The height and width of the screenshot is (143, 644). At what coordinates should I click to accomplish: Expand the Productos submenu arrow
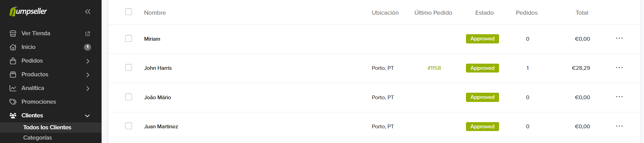coord(88,75)
